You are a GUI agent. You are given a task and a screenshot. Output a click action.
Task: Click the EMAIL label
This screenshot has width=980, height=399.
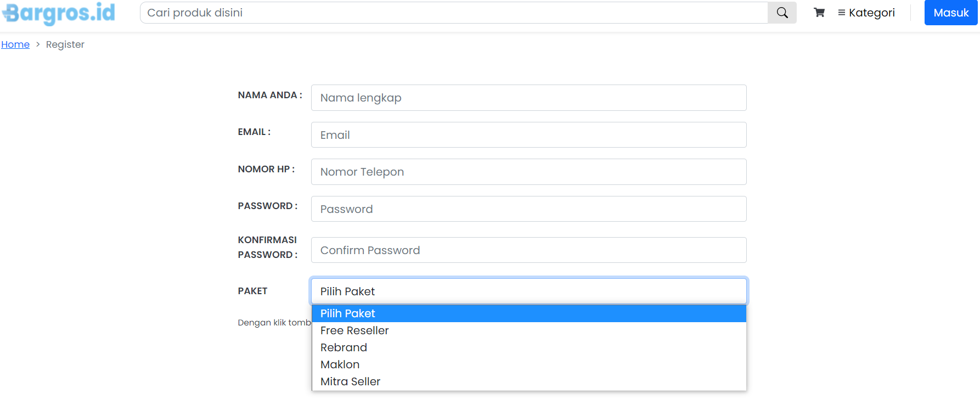(254, 132)
